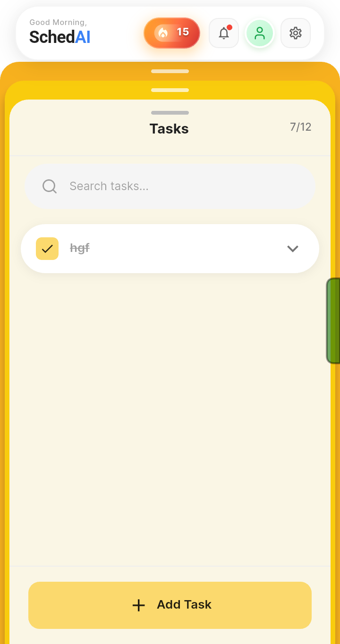Open the notifications bell

(x=224, y=33)
